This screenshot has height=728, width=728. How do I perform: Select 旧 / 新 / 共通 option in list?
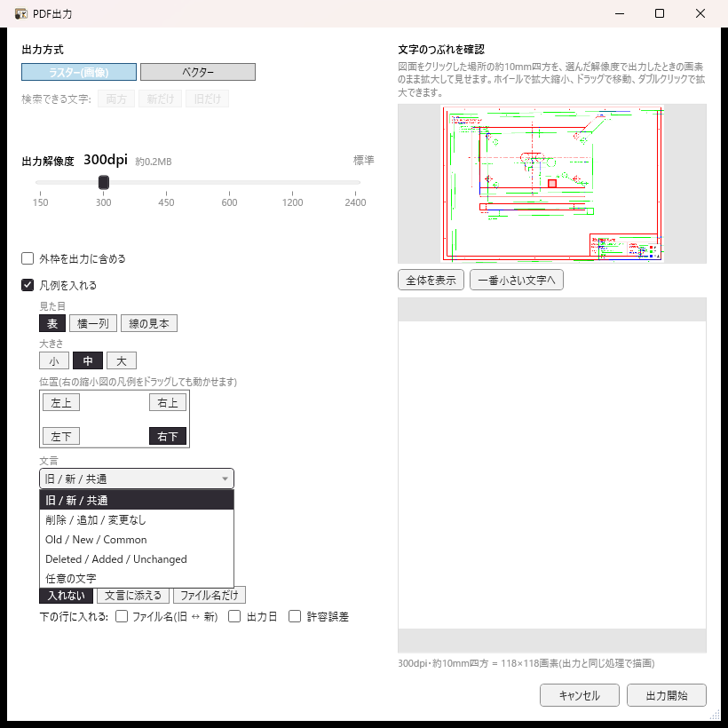137,500
